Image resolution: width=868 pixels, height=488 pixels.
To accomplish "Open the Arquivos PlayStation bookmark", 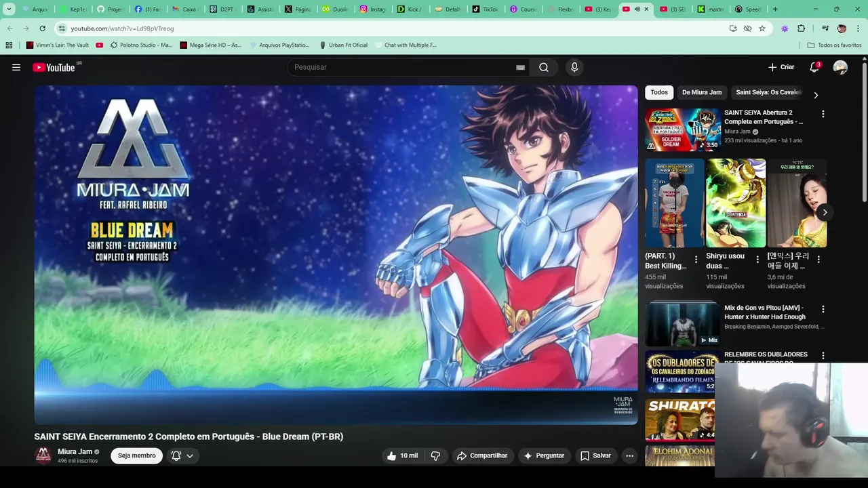I will click(279, 45).
